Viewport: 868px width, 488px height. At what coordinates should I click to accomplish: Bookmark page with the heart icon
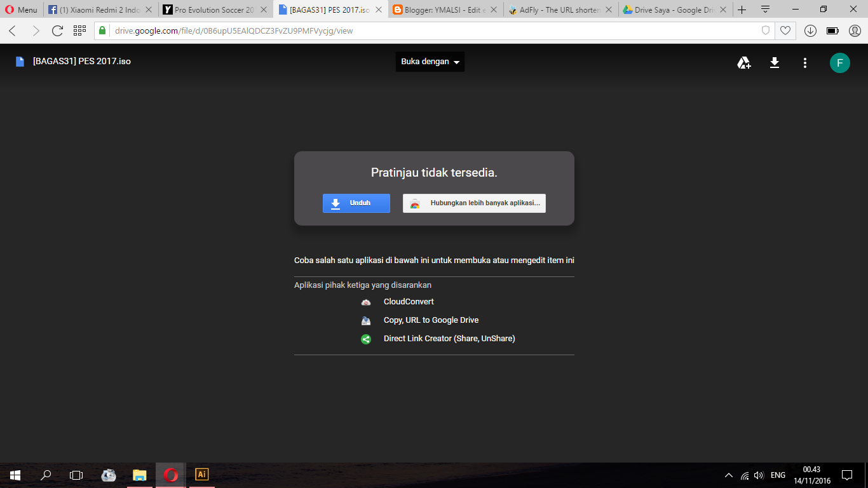coord(785,30)
